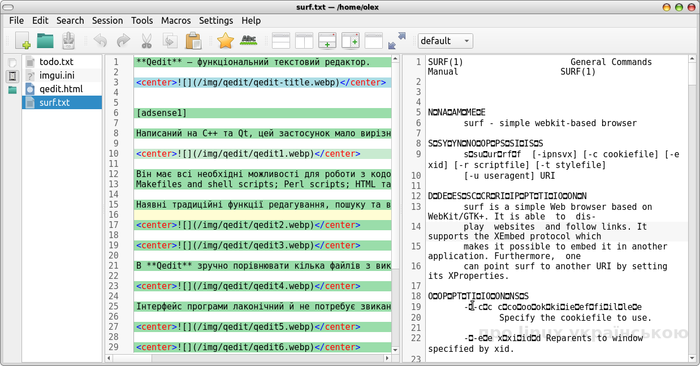Click line with qedit6.webp image tag
Image resolution: width=700 pixels, height=366 pixels.
(x=262, y=347)
